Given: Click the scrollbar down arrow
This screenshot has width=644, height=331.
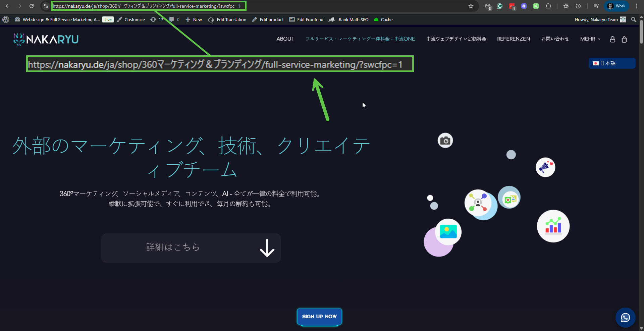Looking at the screenshot, I should coord(641,328).
